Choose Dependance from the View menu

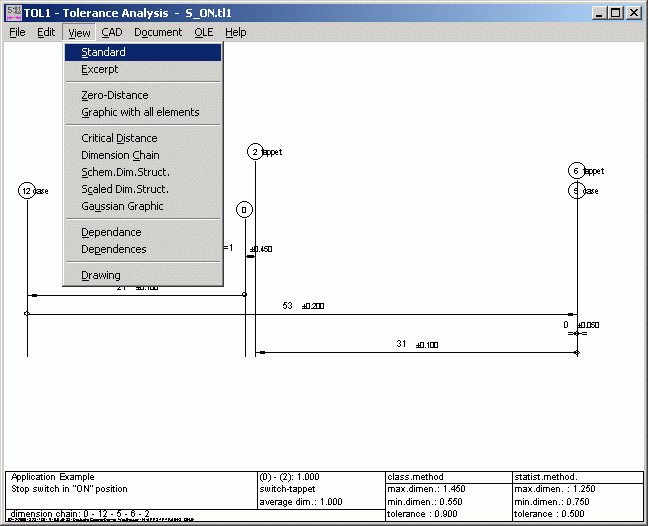coord(111,232)
